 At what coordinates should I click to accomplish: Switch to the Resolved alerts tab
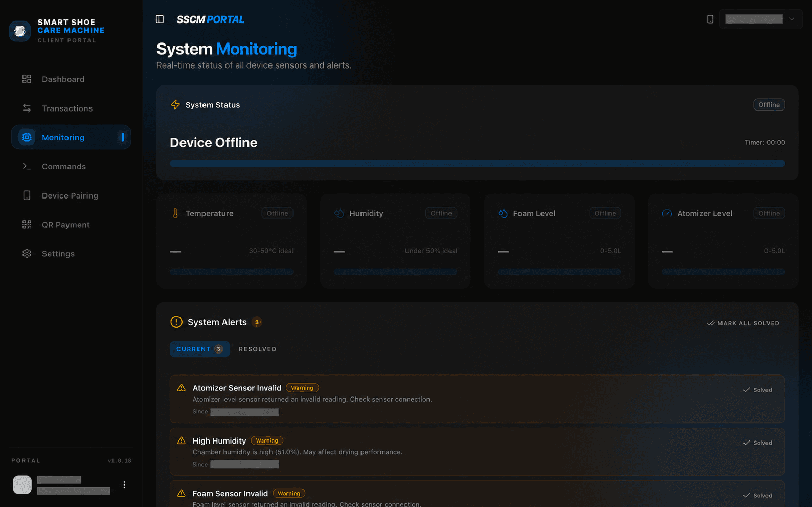click(257, 349)
